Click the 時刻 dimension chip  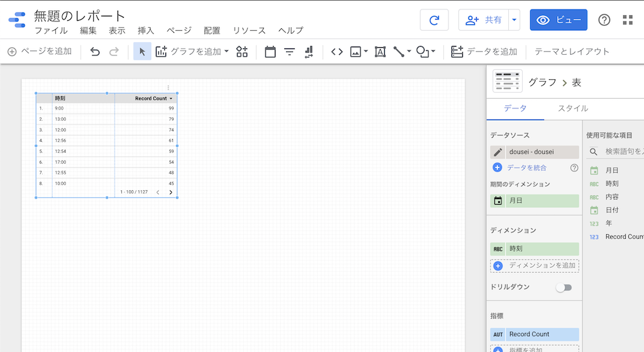[535, 249]
